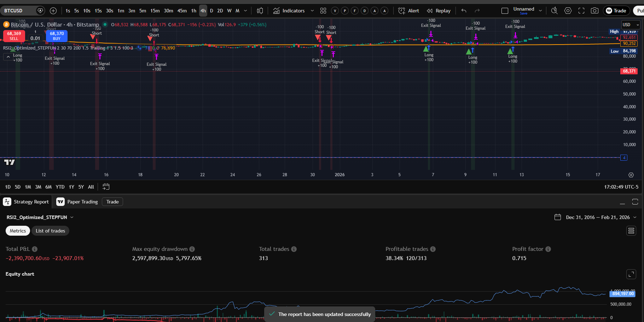Viewport: 644px width, 322px height.
Task: Open the TradingView logo menu bottom-left
Action: point(10,162)
